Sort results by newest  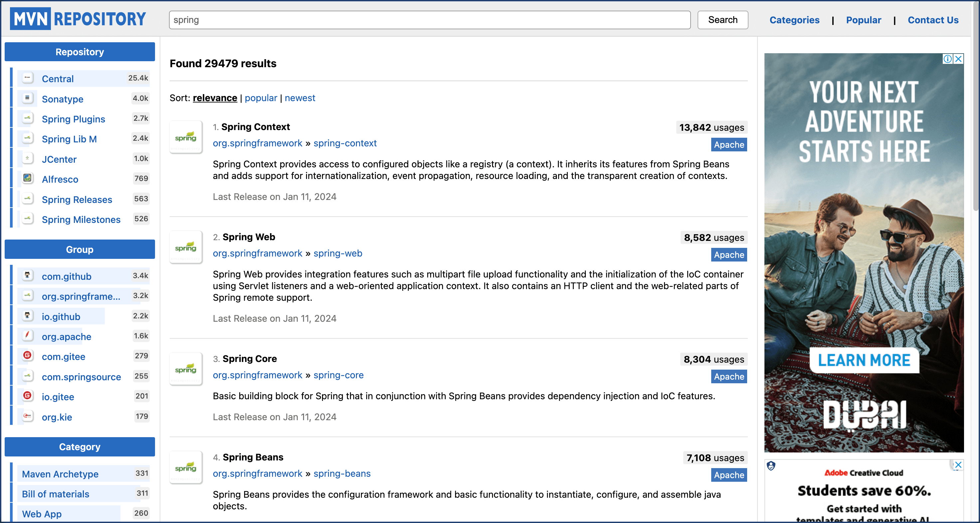point(300,98)
